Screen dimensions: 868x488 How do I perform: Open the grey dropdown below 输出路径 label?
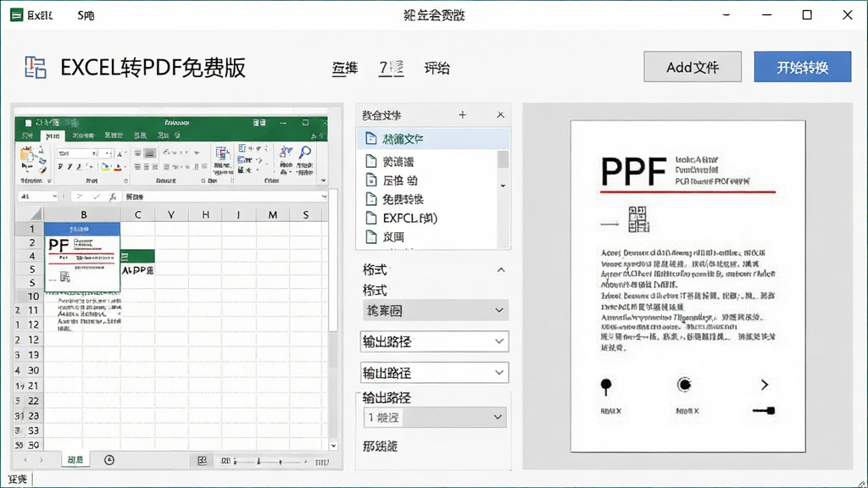tap(435, 417)
